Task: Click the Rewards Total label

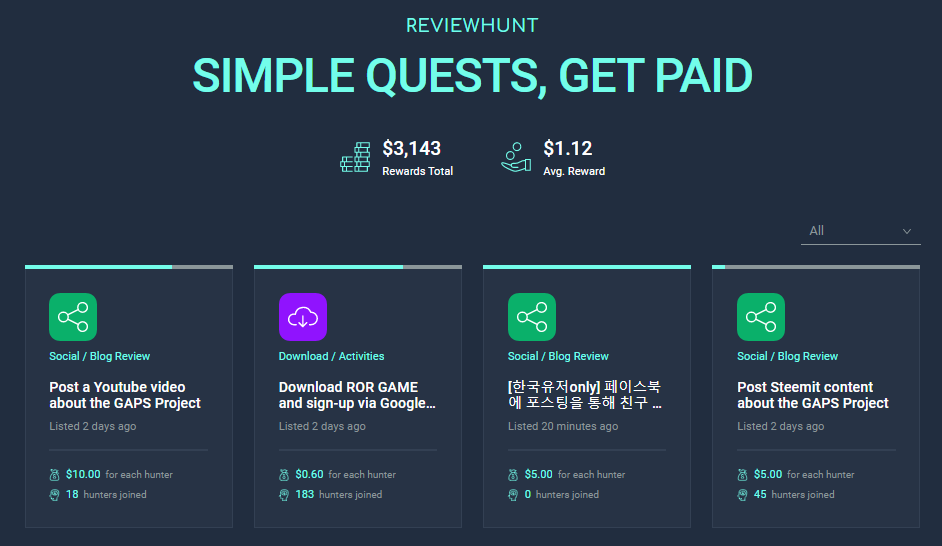Action: pyautogui.click(x=418, y=171)
